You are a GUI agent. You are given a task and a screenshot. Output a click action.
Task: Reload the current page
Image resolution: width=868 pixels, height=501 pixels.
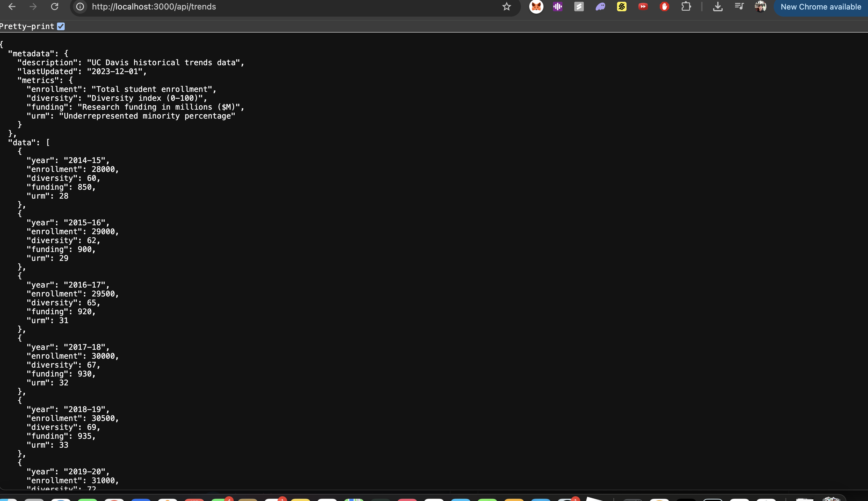coord(54,7)
